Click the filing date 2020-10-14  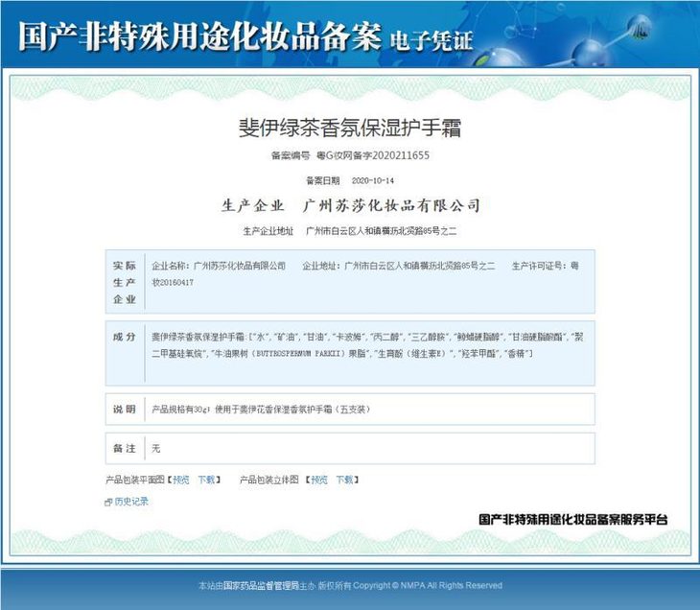373,180
